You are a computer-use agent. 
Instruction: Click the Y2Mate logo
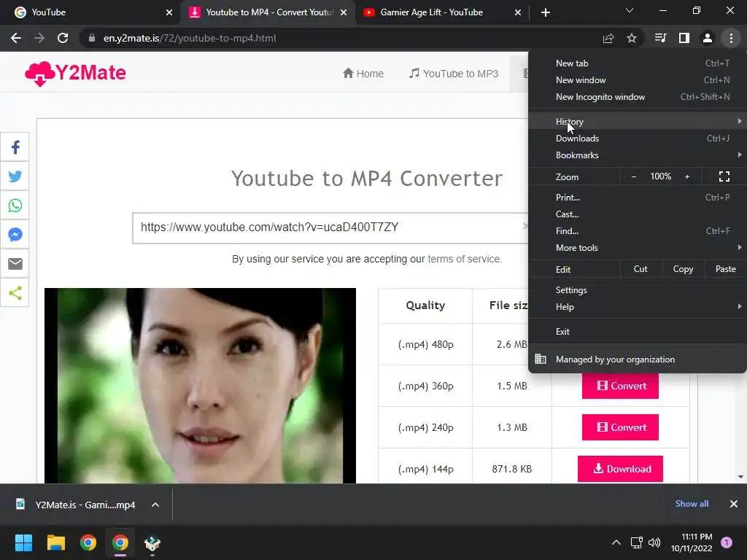[x=75, y=74]
